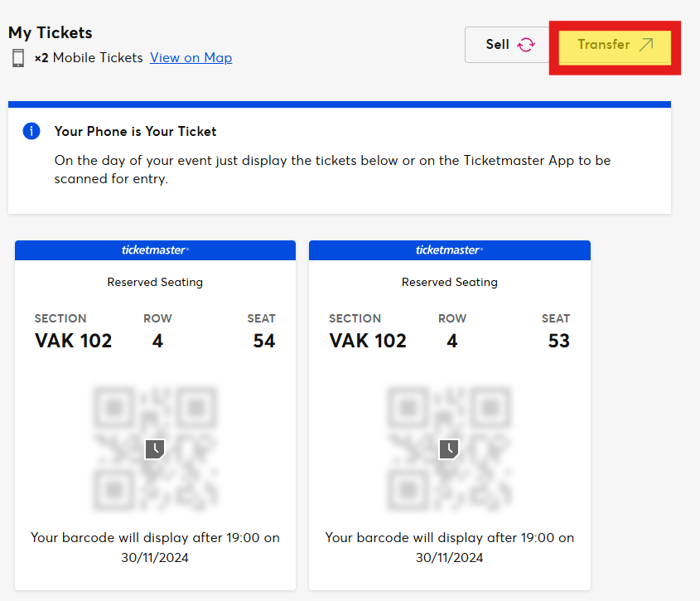700x601 pixels.
Task: Click the blue info icon in the notice
Action: [x=31, y=131]
